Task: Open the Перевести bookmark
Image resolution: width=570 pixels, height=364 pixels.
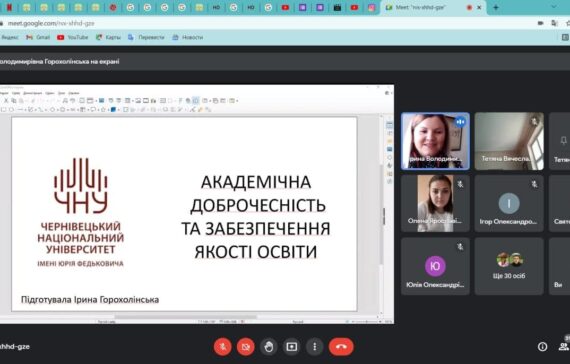Action: pyautogui.click(x=146, y=37)
